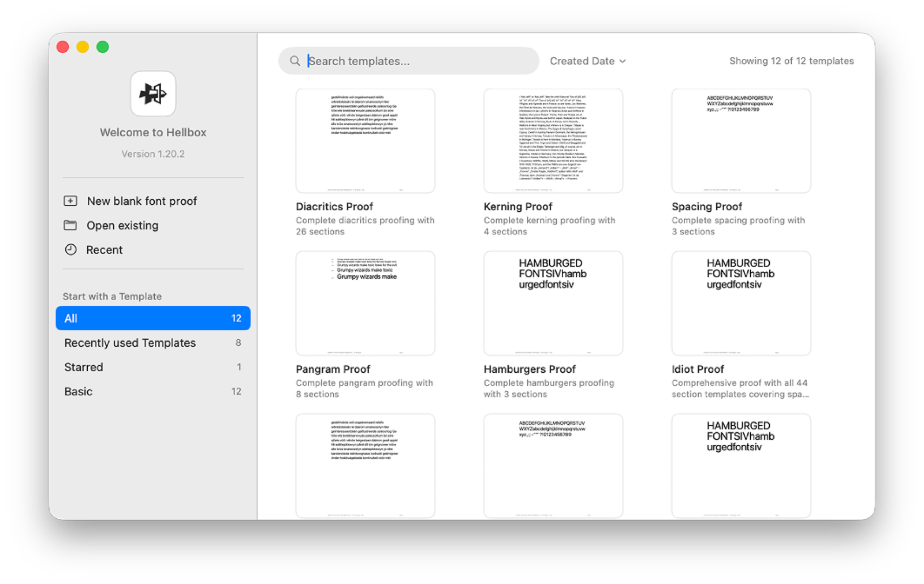Click the search magnifier icon

click(x=295, y=61)
